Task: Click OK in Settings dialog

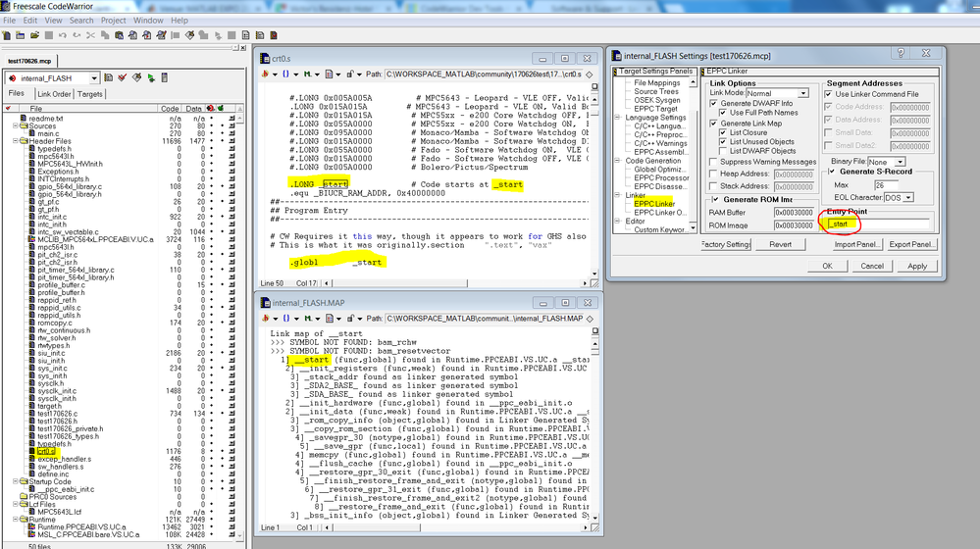Action: [x=828, y=266]
